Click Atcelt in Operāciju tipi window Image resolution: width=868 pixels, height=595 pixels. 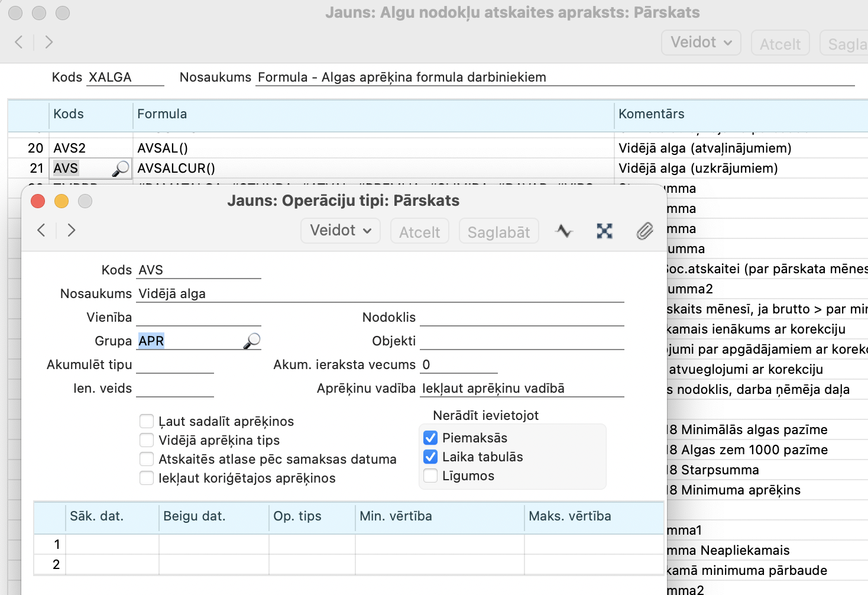pos(419,232)
